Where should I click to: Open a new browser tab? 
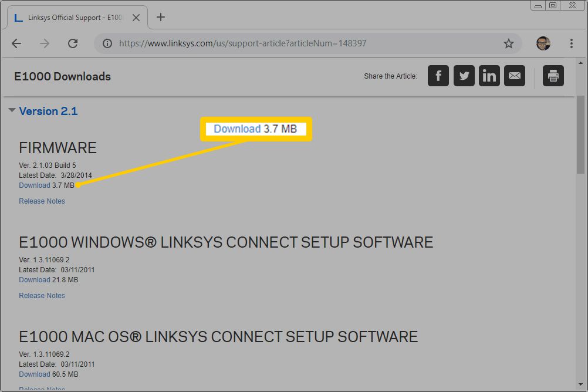(x=161, y=17)
